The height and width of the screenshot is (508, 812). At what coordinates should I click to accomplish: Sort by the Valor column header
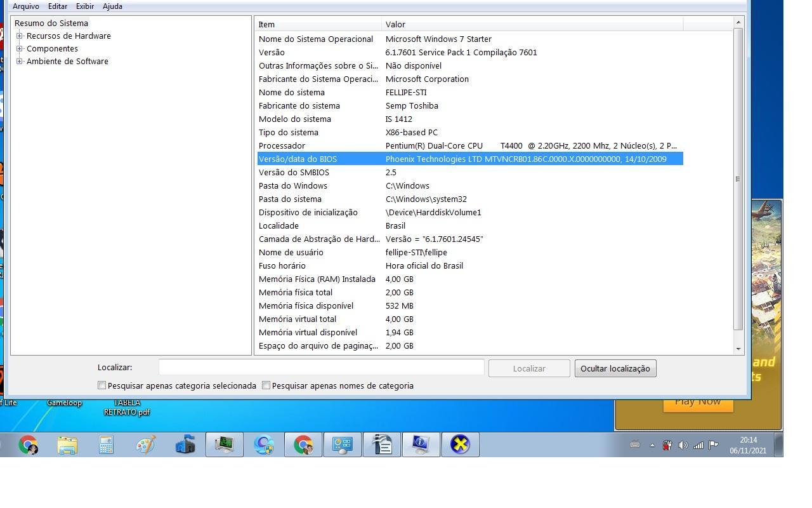(533, 24)
